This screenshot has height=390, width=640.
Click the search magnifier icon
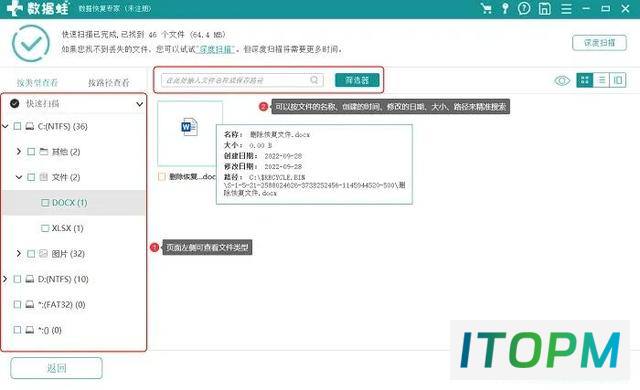click(x=314, y=80)
